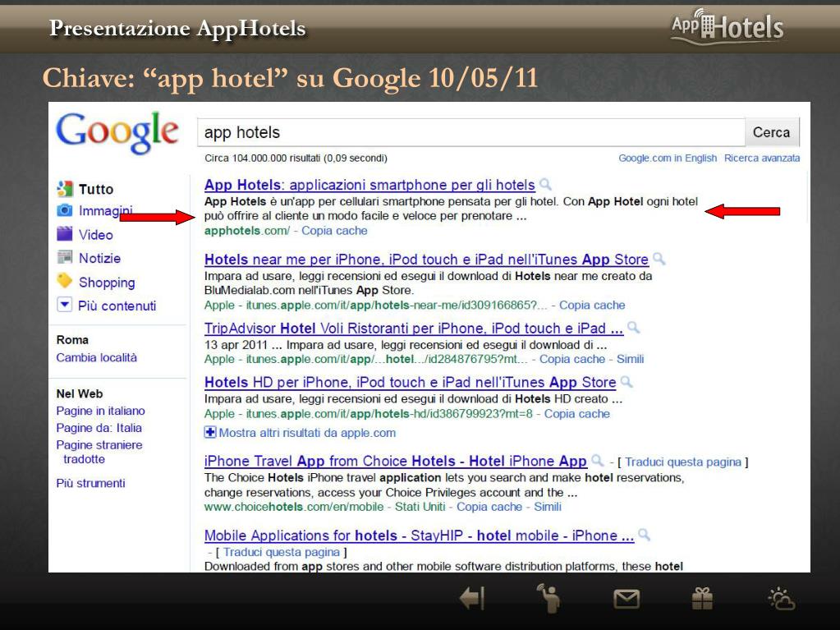This screenshot has height=630, width=840.
Task: Click Più strumenti link
Action: (90, 483)
